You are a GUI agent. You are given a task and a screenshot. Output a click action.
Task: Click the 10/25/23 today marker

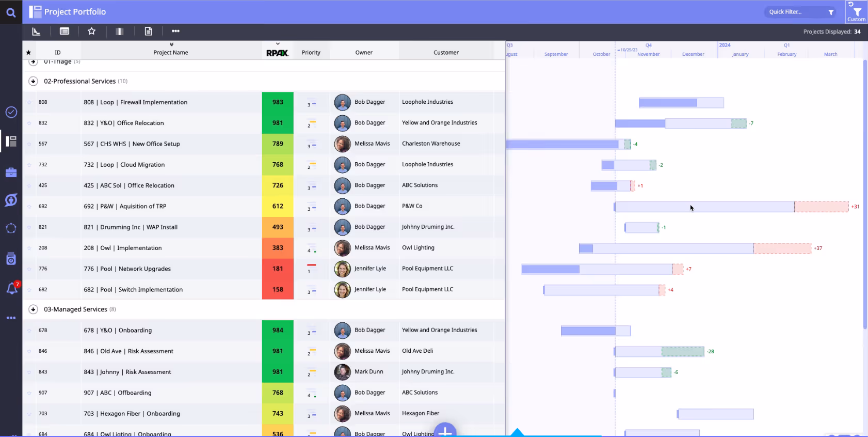(628, 50)
